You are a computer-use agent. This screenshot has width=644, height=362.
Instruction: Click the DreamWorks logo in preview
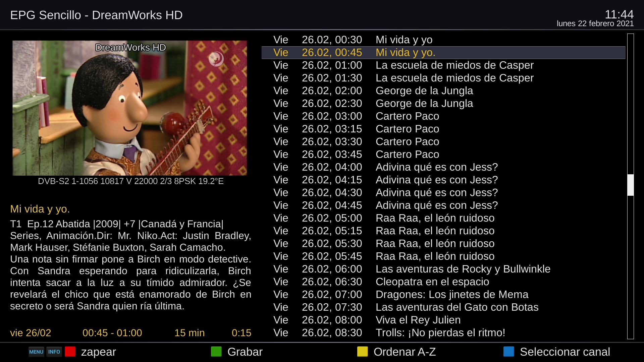[x=216, y=59]
